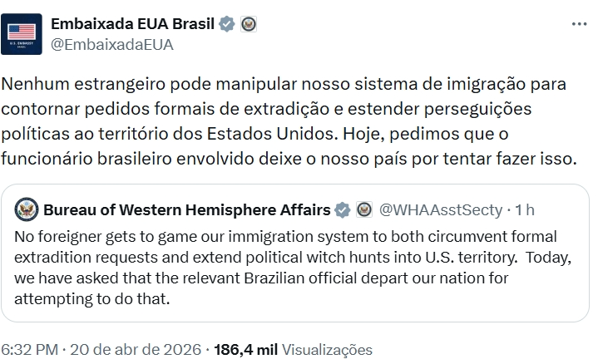598x364 pixels.
Task: Click the Visualizações label
Action: pyautogui.click(x=327, y=350)
